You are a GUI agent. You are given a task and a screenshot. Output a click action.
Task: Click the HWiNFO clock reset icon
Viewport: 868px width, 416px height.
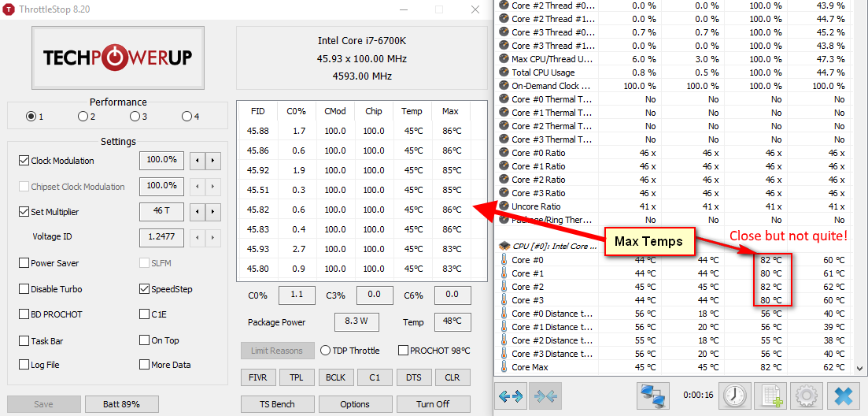pos(734,396)
